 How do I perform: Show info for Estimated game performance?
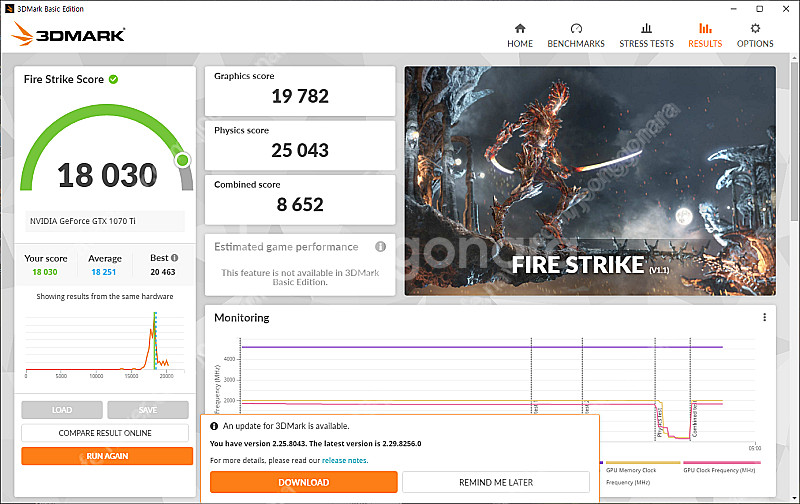point(381,247)
